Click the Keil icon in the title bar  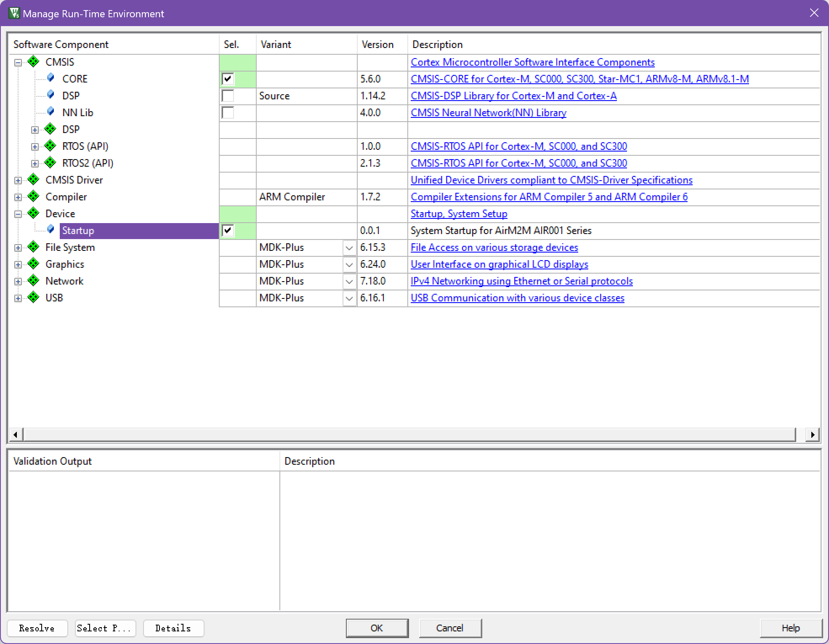pos(14,13)
